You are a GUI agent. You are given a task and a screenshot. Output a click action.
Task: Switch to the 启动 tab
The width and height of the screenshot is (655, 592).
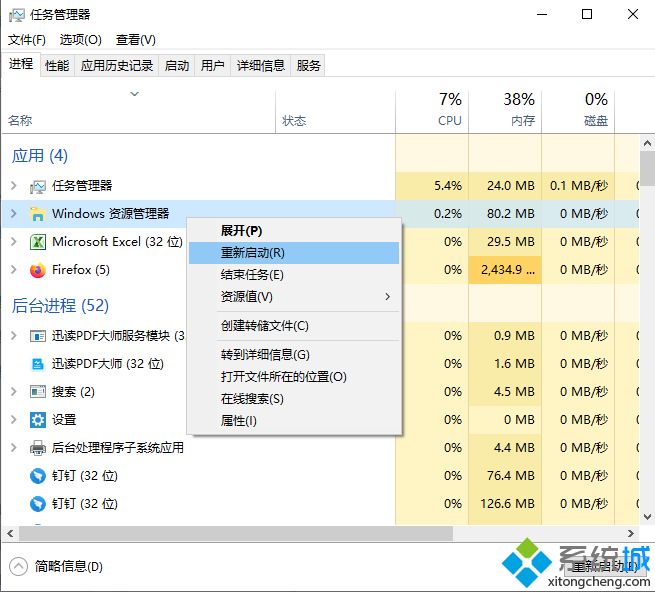point(177,66)
